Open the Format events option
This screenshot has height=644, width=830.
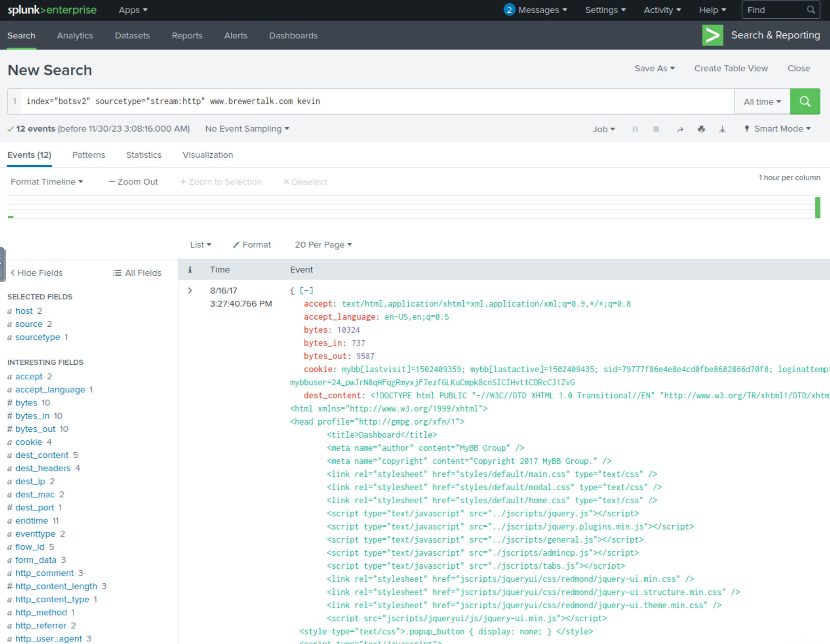(252, 245)
